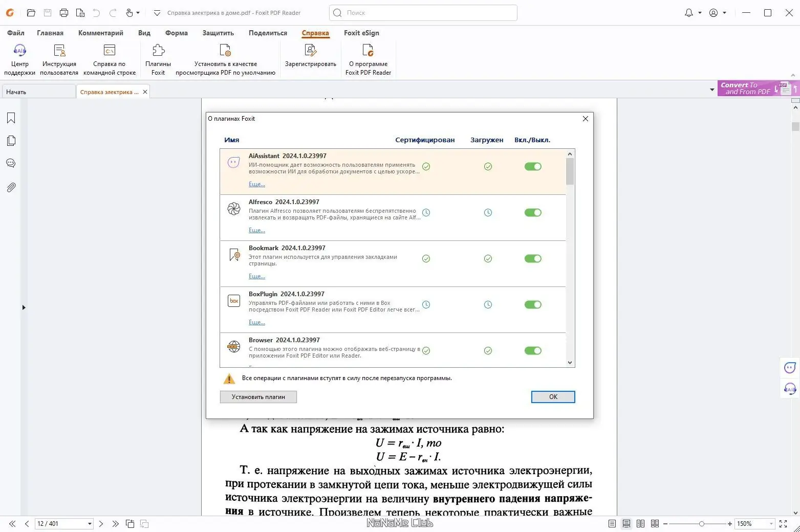Switch to single page view mode
Viewport: 800px width, 532px height.
coord(612,524)
